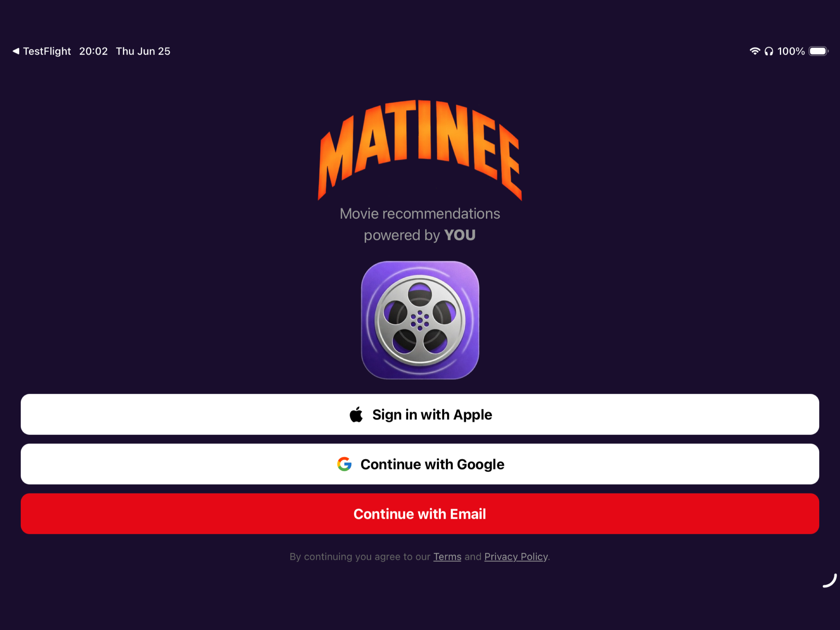Click the 'Movie recommendations' tagline text
Viewport: 840px width, 630px height.
(420, 214)
